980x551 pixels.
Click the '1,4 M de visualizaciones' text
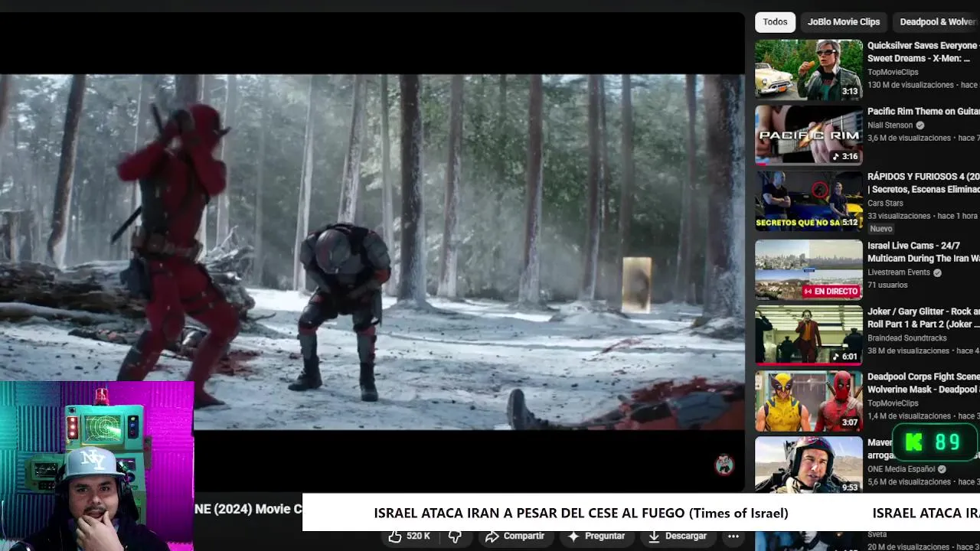click(x=909, y=416)
